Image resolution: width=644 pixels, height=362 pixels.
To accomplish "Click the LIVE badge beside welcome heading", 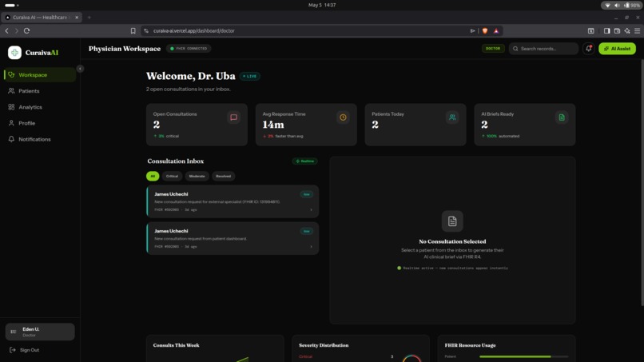I will [250, 76].
